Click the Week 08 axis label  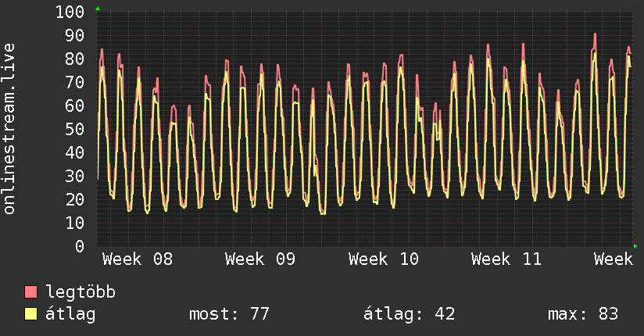coord(138,259)
